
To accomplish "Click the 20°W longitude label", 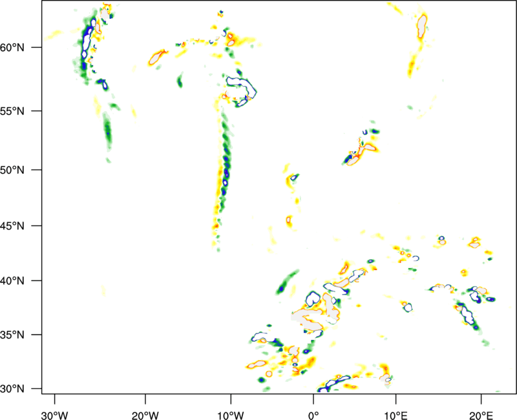I will pos(145,415).
